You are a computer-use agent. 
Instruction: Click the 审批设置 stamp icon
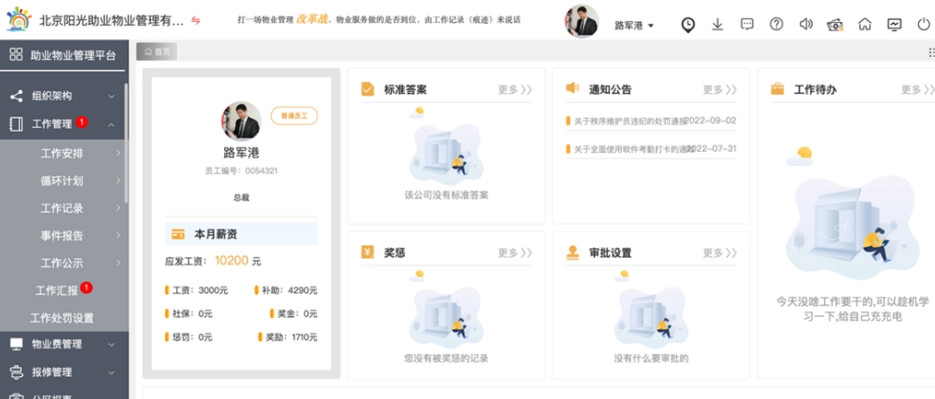[572, 252]
